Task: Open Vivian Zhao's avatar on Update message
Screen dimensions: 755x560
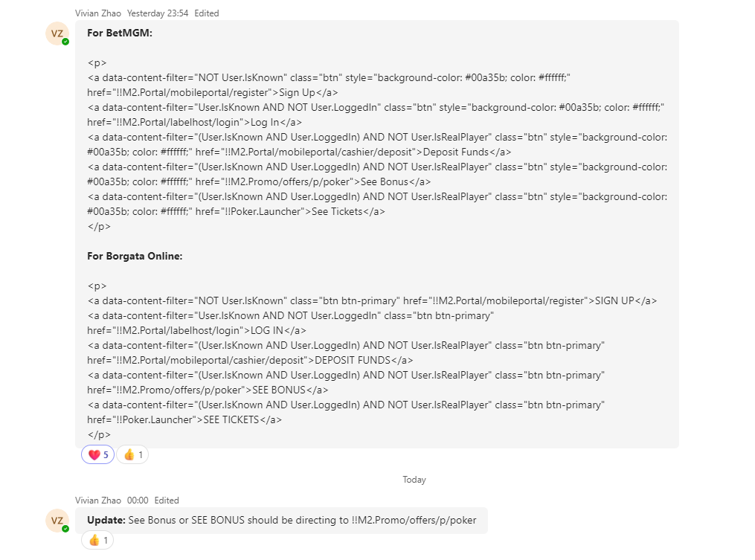Action: 57,521
